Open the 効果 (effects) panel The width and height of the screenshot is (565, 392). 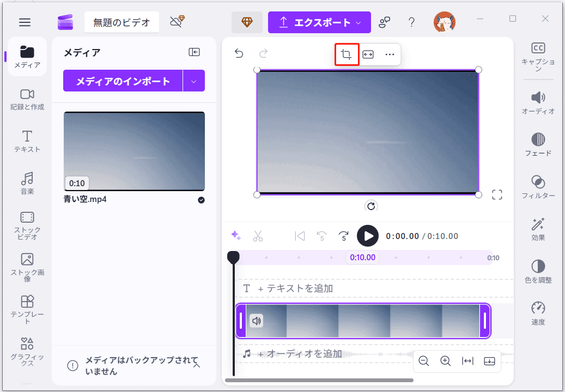538,229
